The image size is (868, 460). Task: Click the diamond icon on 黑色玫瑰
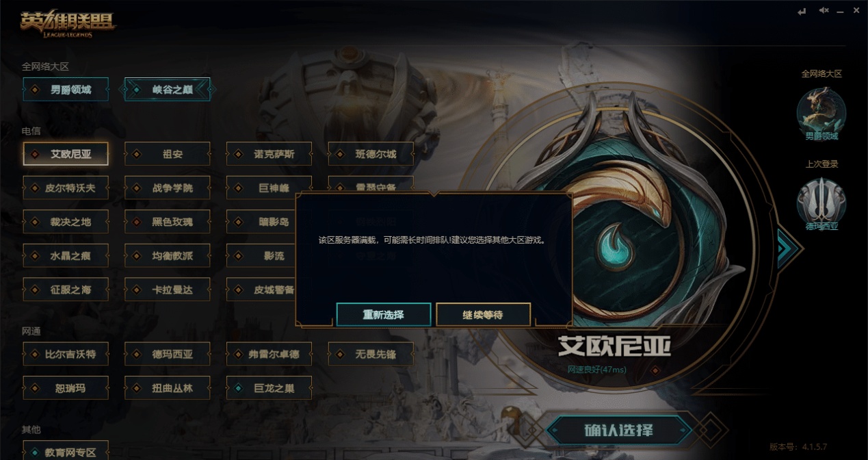[136, 222]
